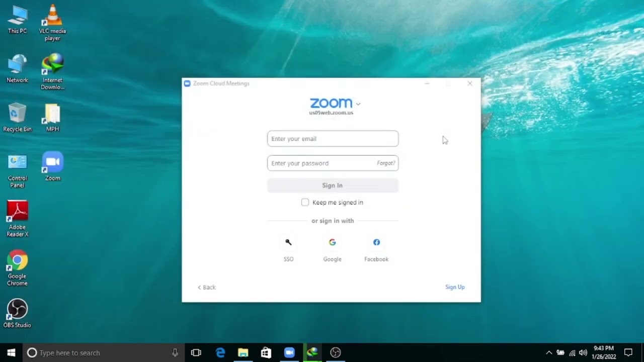Select the Network desktop icon
The image size is (644, 362).
pyautogui.click(x=17, y=68)
